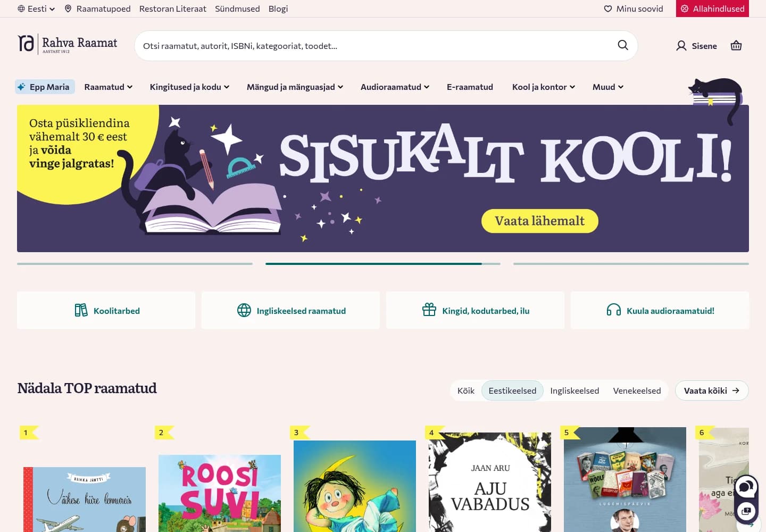
Task: Open Allahindlused sales page
Action: tap(712, 9)
